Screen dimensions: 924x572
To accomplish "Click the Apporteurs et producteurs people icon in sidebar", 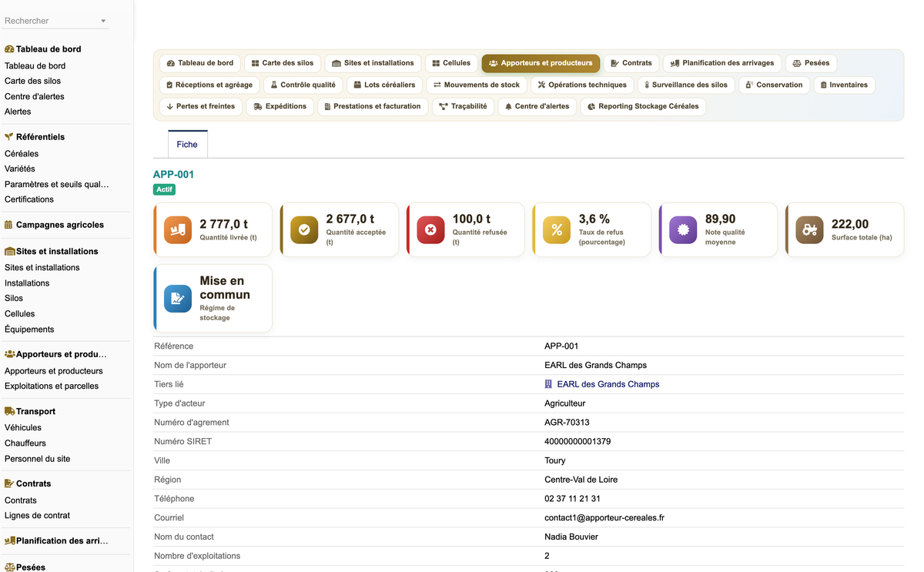I will tap(10, 354).
